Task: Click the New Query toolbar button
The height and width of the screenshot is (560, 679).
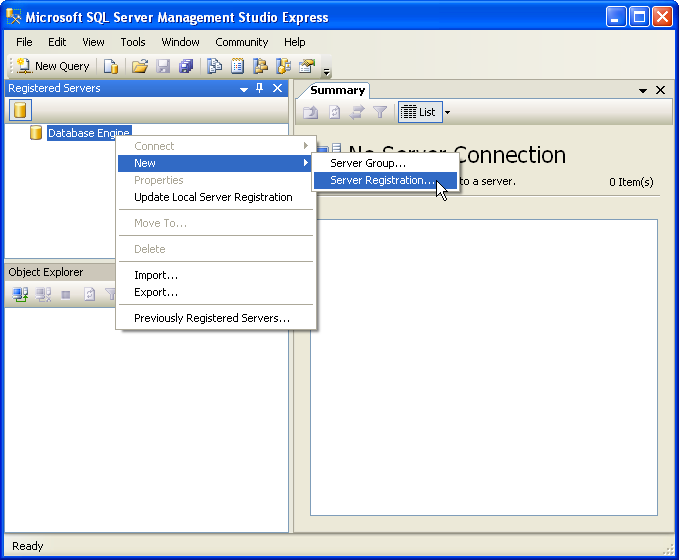Action: pyautogui.click(x=53, y=66)
